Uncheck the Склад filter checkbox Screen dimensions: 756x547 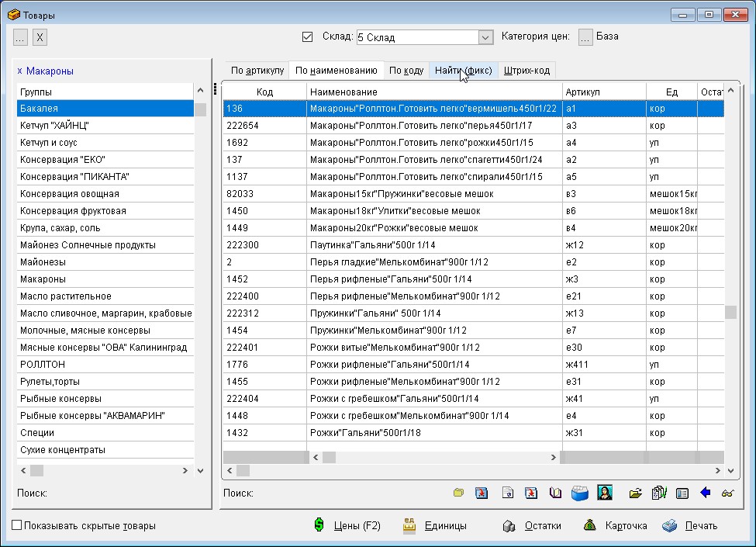click(x=307, y=36)
